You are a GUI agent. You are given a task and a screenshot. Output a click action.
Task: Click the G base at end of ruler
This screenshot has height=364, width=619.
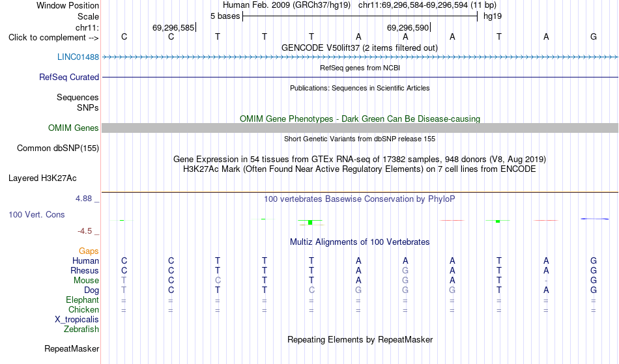pos(594,36)
